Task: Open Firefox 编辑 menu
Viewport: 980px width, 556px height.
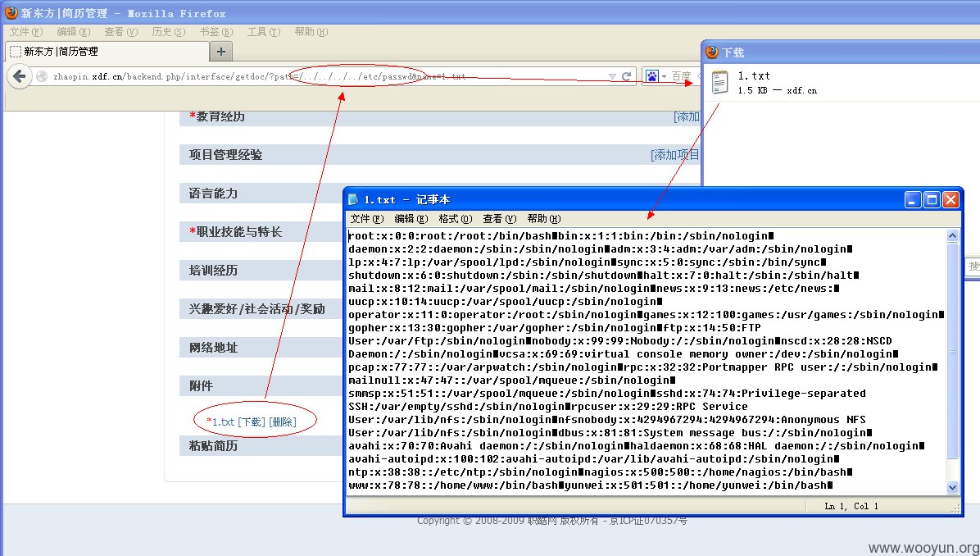Action: (73, 31)
